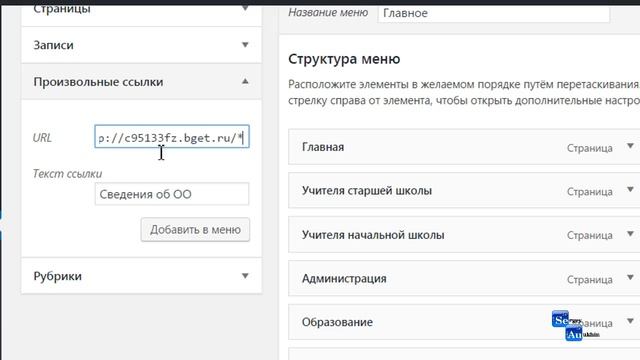Open Учителя старшей школы item settings arrow
Image resolution: width=640 pixels, height=360 pixels.
point(630,190)
